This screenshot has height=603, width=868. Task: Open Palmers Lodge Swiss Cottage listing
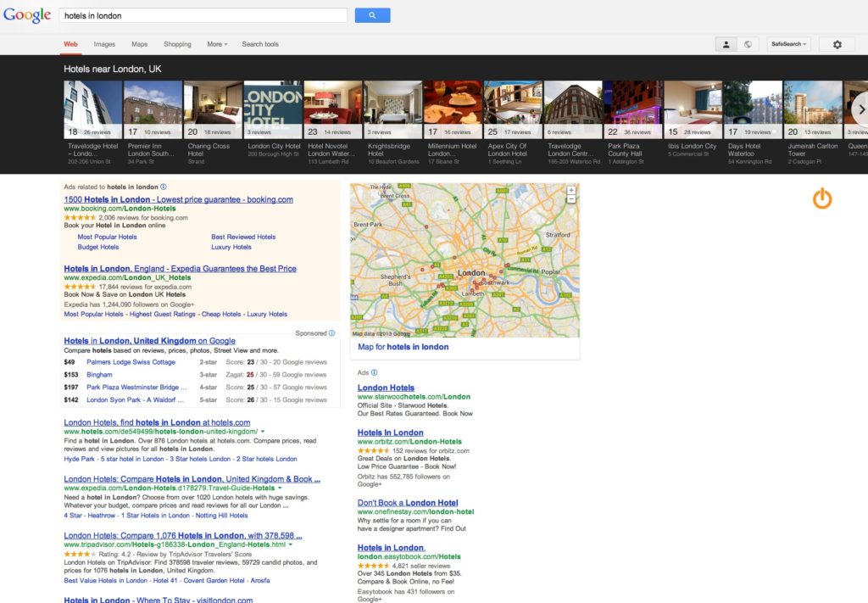pyautogui.click(x=131, y=362)
